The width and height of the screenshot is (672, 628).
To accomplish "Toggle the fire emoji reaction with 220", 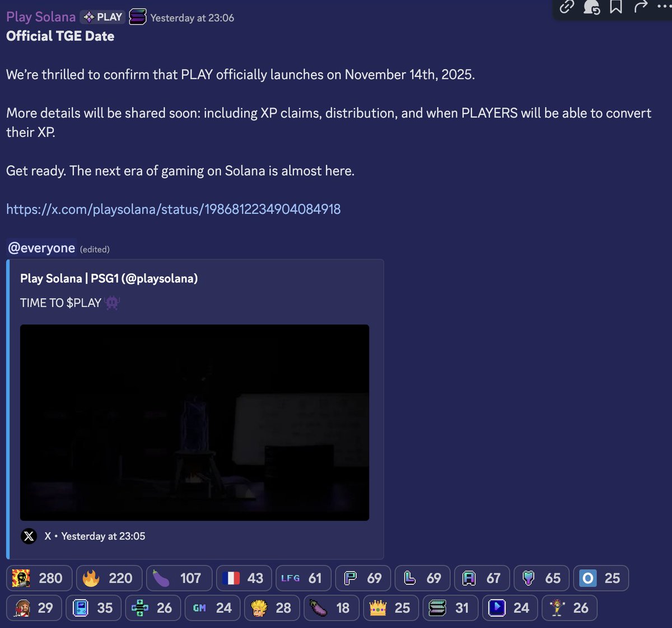I will (109, 578).
